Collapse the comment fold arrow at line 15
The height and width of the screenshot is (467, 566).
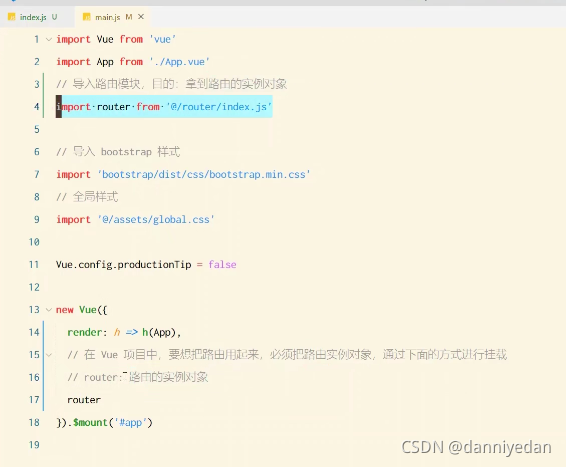(49, 355)
